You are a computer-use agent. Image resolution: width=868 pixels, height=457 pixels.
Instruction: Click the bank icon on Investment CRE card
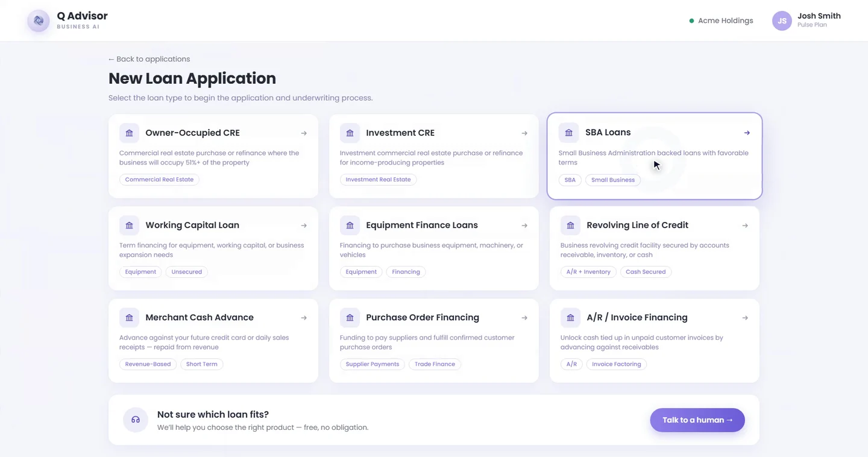(350, 133)
